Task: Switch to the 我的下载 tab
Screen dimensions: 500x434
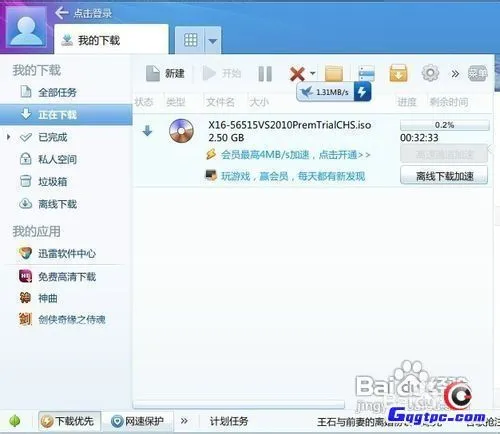Action: click(111, 40)
